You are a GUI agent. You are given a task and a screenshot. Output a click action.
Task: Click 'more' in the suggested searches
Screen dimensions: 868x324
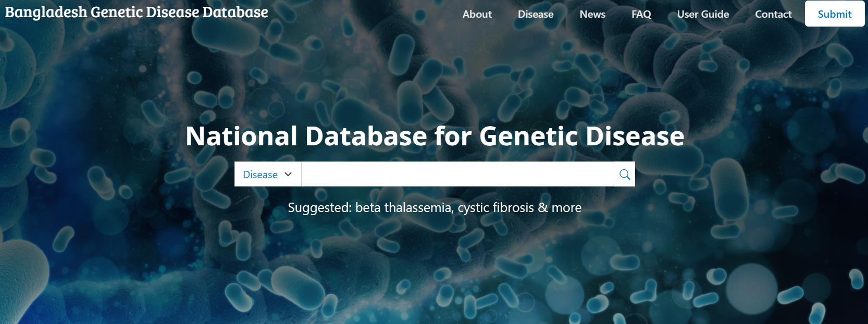[566, 208]
